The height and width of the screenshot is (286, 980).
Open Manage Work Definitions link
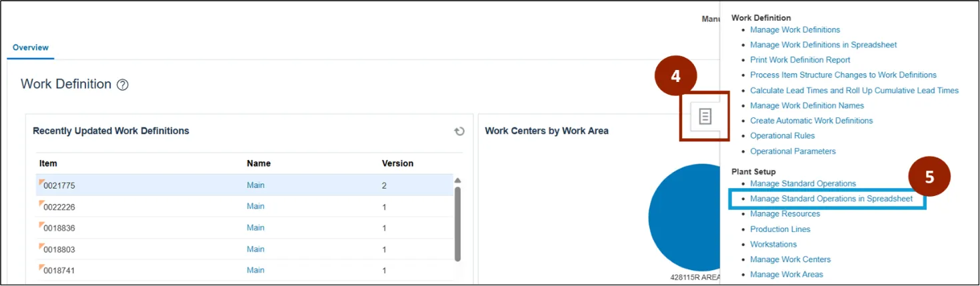(x=795, y=29)
